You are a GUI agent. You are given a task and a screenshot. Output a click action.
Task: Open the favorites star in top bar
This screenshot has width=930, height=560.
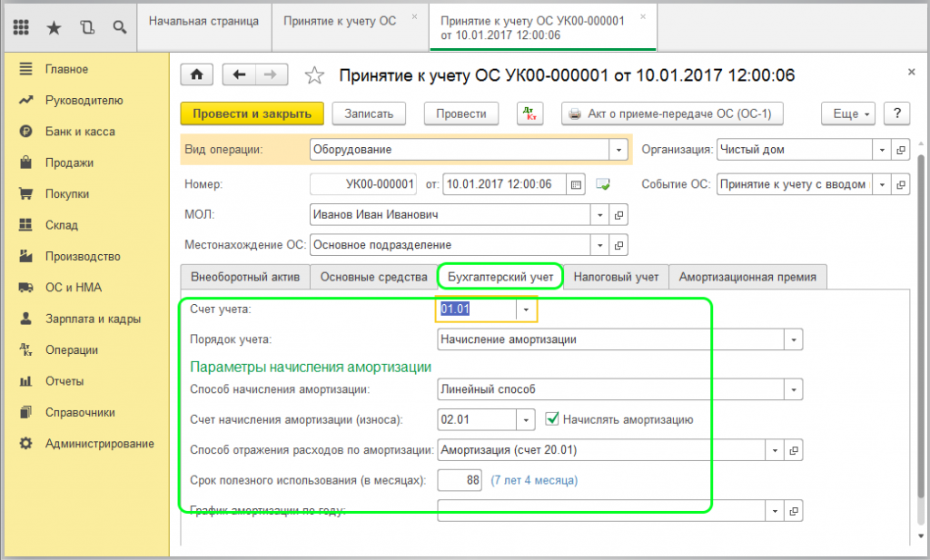54,27
